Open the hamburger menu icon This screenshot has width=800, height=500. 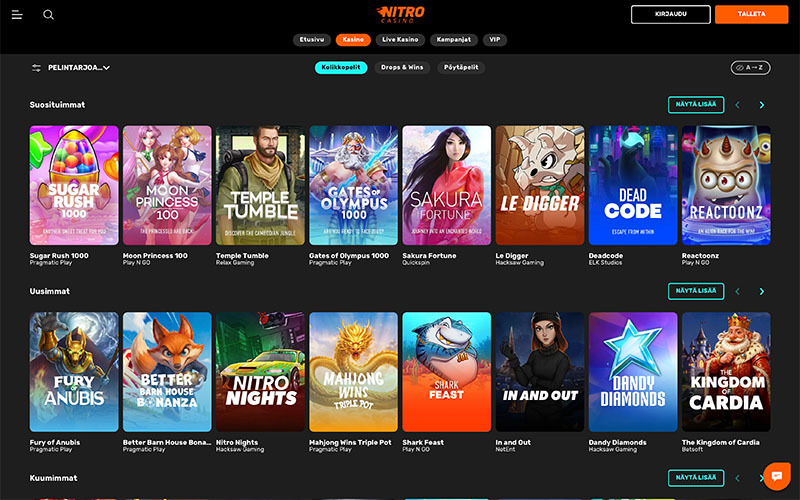click(x=17, y=15)
